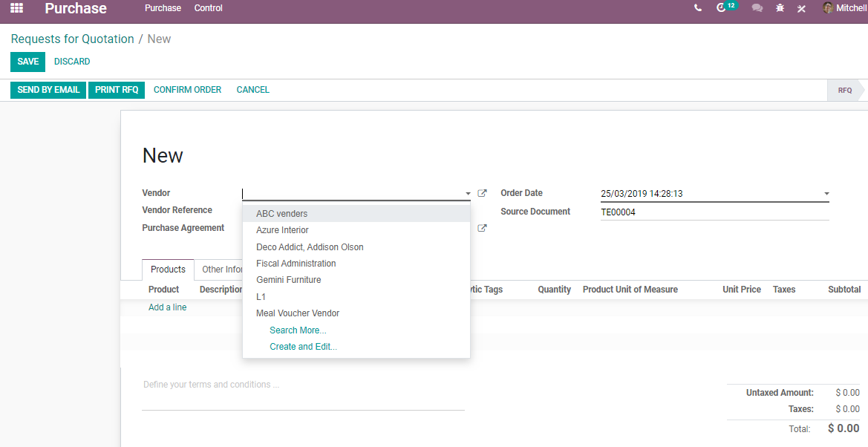Click the terms and conditions text area

[x=303, y=393]
